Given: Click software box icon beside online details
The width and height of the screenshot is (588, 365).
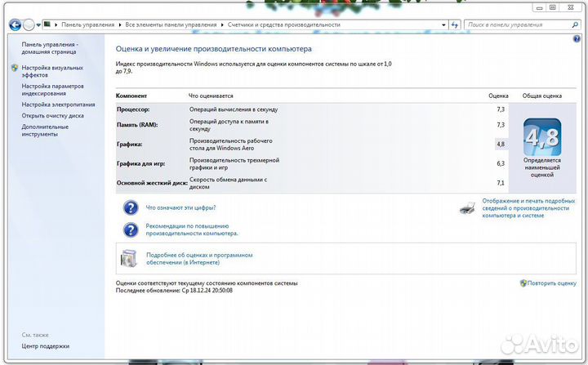Looking at the screenshot, I should point(129,259).
